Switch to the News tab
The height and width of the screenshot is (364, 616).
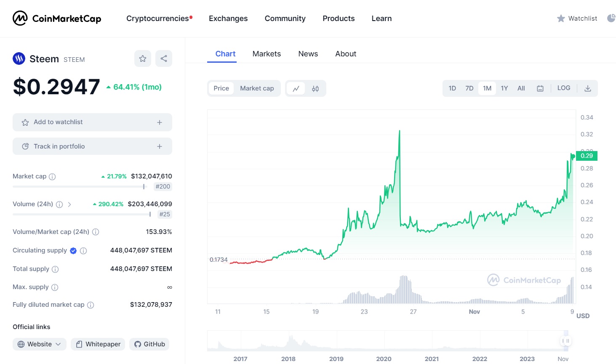(x=308, y=54)
